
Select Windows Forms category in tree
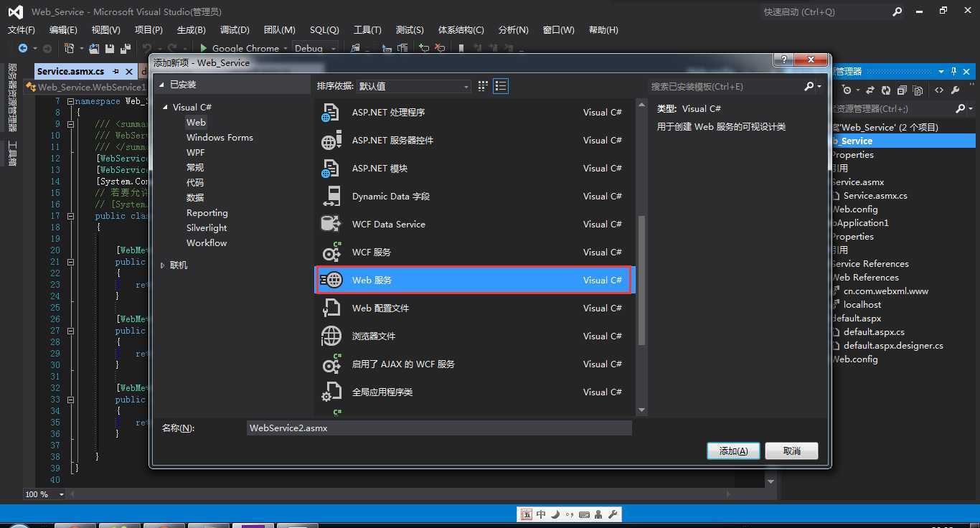[220, 138]
